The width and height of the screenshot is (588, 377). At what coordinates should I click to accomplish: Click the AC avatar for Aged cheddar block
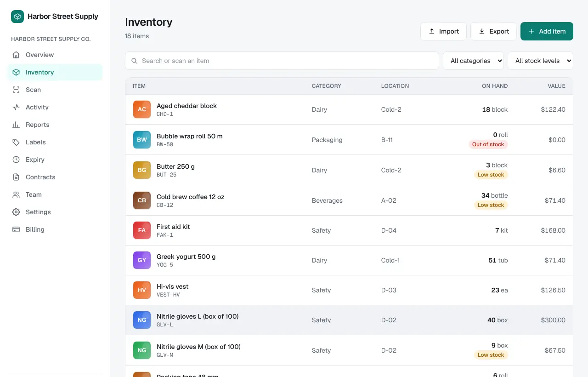(142, 109)
